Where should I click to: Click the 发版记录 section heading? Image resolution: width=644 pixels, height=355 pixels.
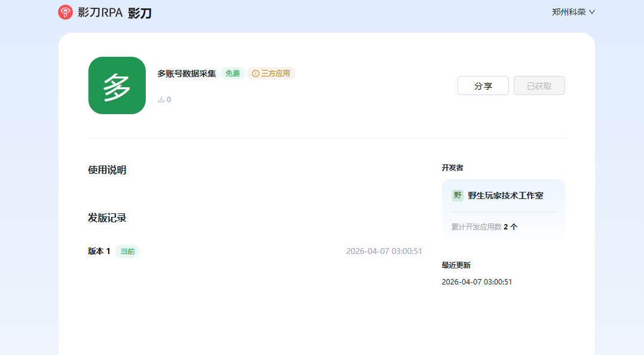107,218
